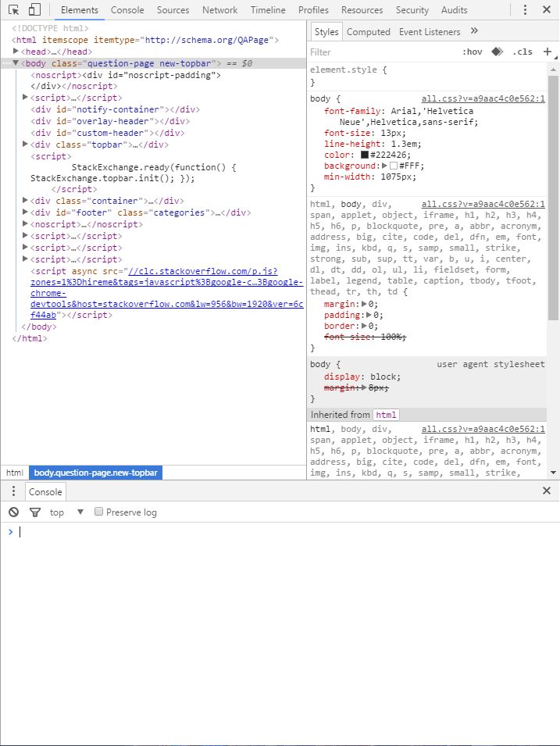The height and width of the screenshot is (746, 560).
Task: Expand the collapsed noscript node below footer
Action: 25,223
